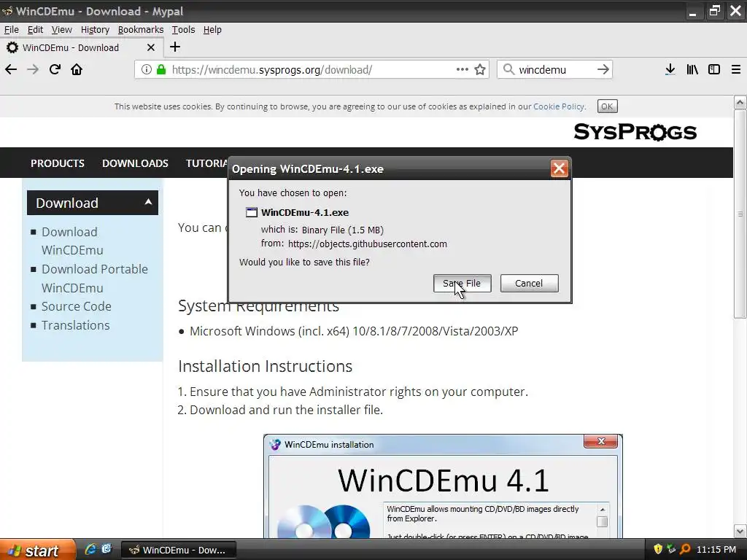The width and height of the screenshot is (747, 560).
Task: Click the taskbar clock showing 11:15 PM
Action: point(716,550)
